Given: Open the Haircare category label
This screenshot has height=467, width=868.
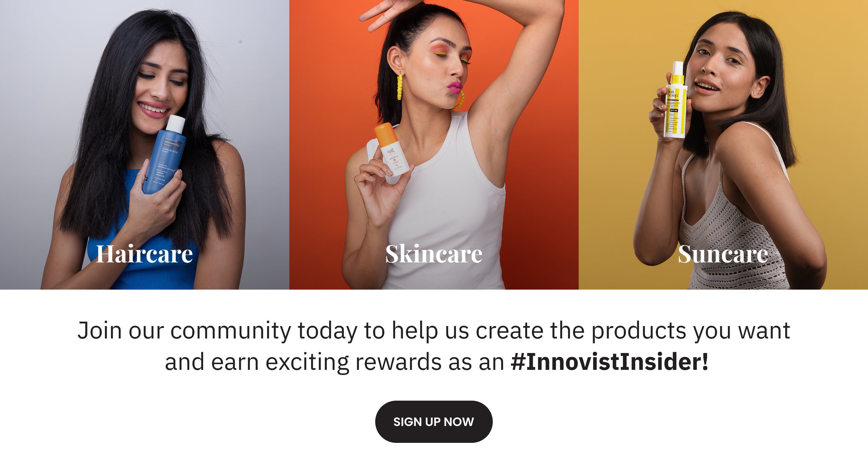Looking at the screenshot, I should coord(145,254).
